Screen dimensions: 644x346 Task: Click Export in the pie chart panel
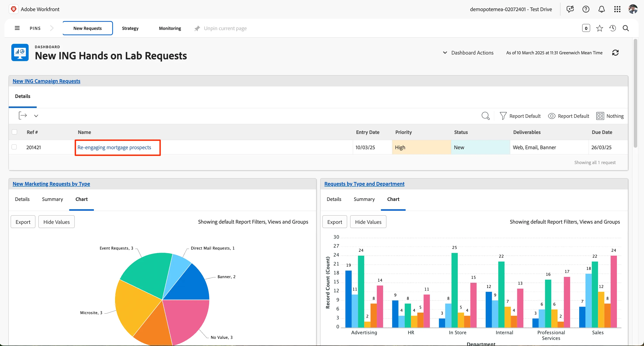23,222
